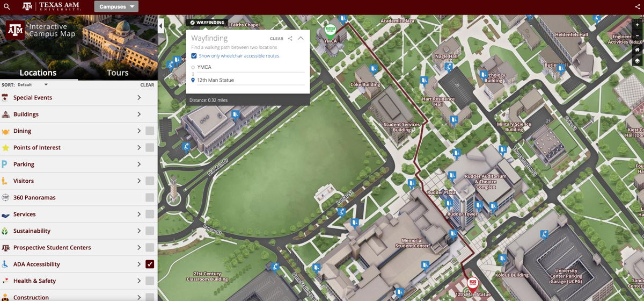The height and width of the screenshot is (301, 644).
Task: Switch to the Locations tab
Action: (x=38, y=73)
